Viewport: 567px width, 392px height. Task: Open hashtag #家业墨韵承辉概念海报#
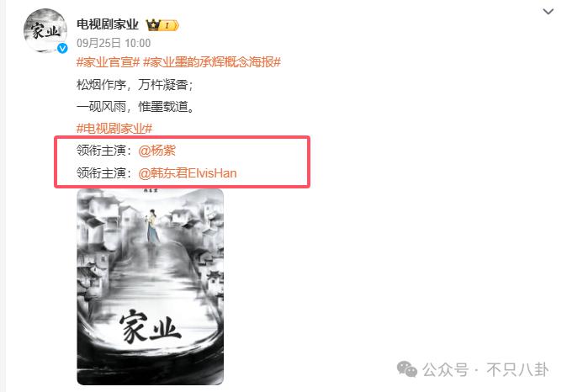(212, 62)
